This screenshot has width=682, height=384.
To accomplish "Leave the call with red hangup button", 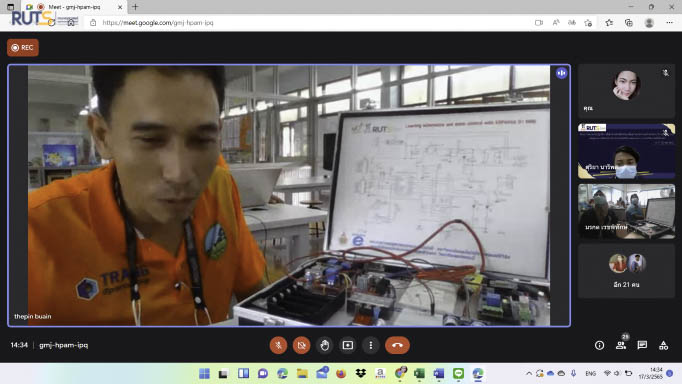I will tap(397, 345).
